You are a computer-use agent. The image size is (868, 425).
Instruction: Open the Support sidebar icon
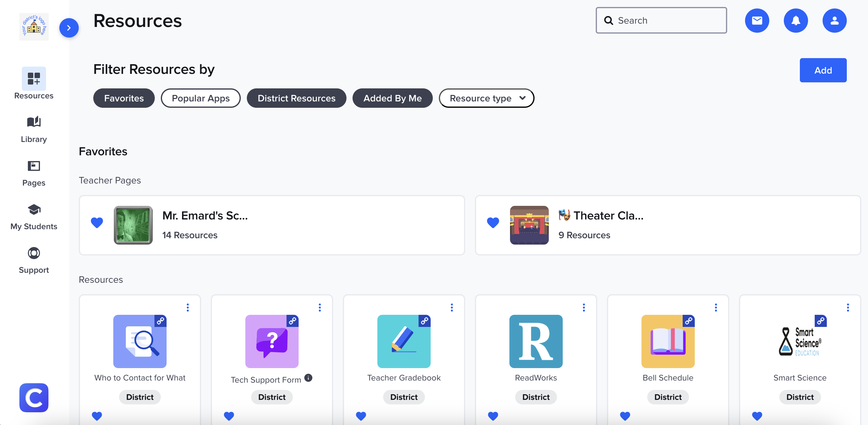34,260
